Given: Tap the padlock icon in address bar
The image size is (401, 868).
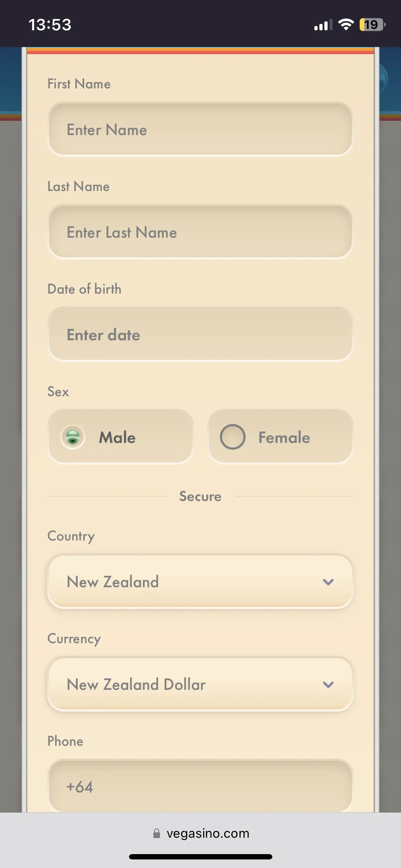Looking at the screenshot, I should 156,833.
